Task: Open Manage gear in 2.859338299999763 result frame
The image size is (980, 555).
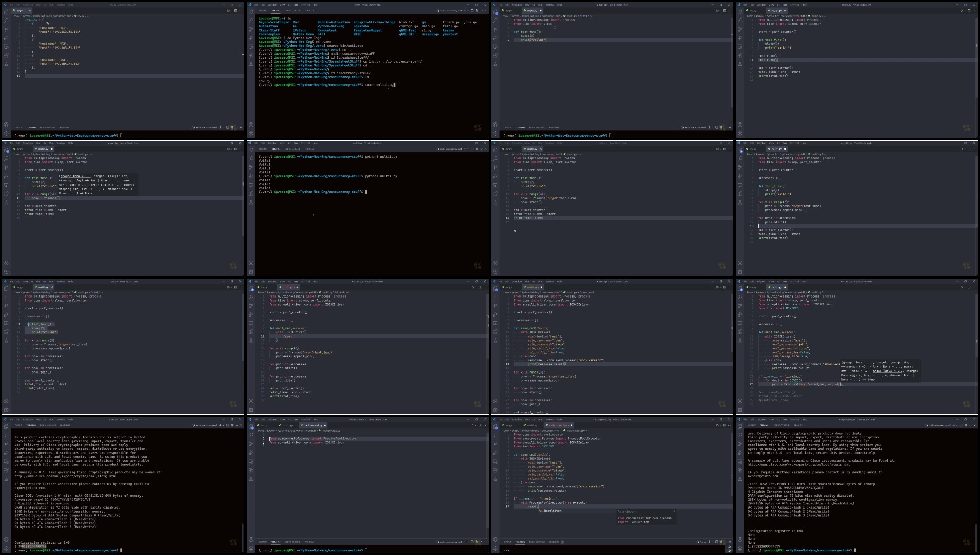Action: point(6,548)
